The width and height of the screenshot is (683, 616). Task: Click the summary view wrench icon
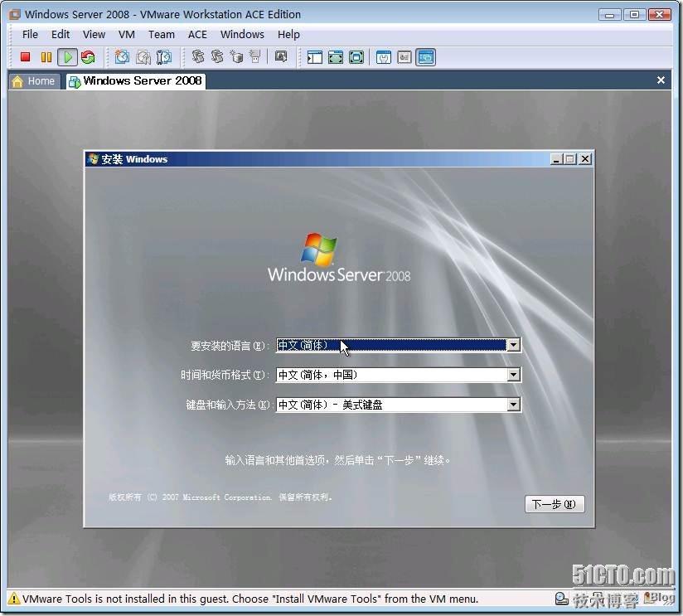click(383, 57)
